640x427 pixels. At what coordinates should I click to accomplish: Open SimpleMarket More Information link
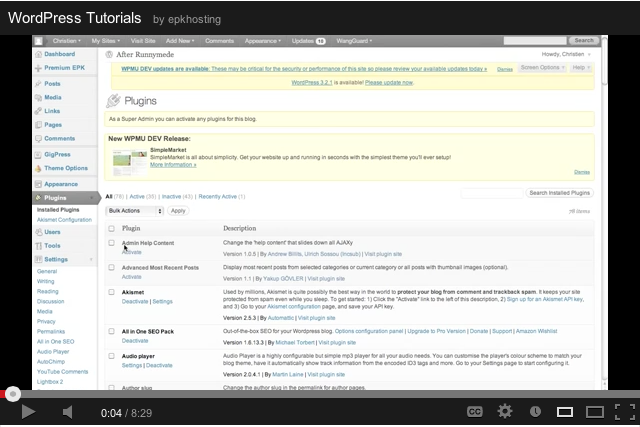tap(173, 165)
